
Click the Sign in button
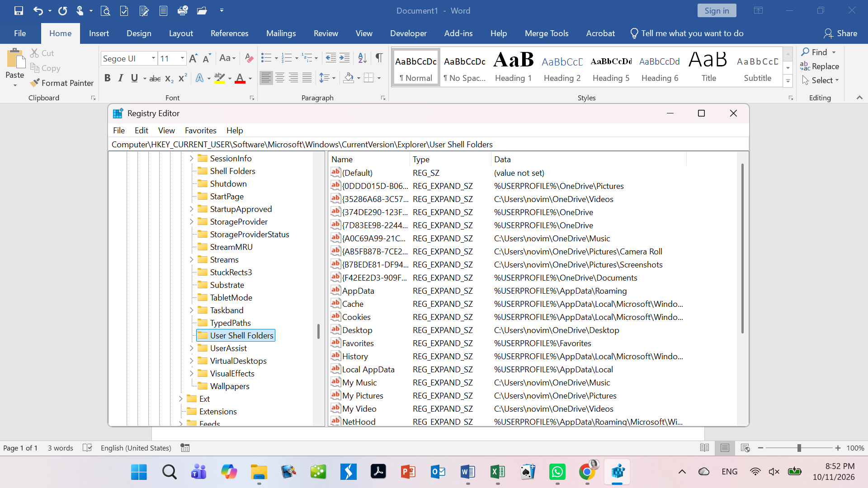pos(717,10)
